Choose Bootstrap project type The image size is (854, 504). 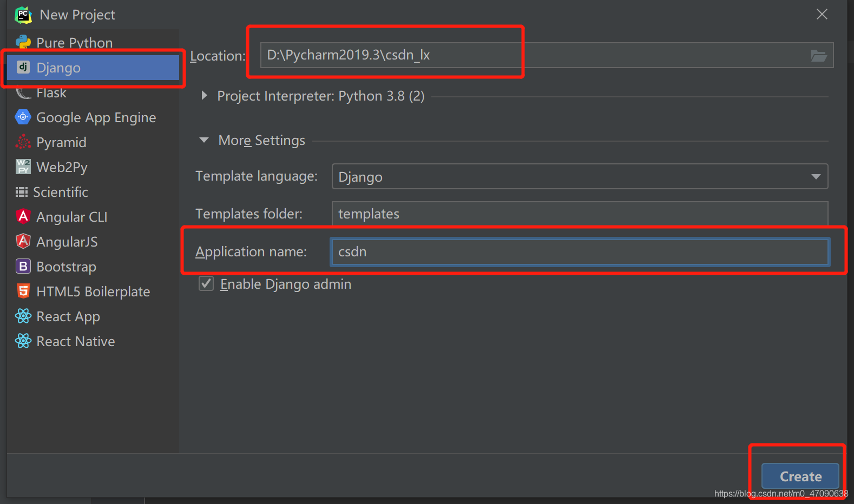pyautogui.click(x=93, y=267)
